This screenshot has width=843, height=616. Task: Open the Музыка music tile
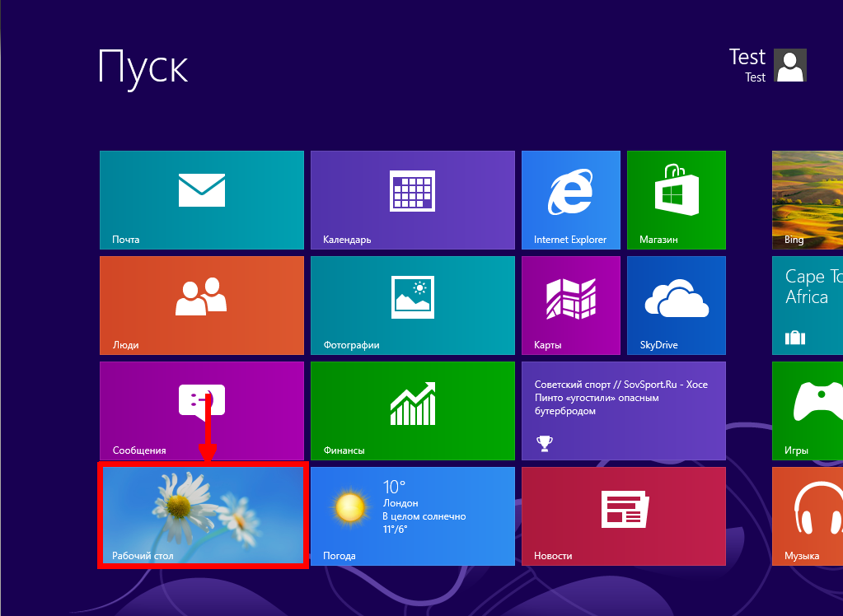coord(808,516)
